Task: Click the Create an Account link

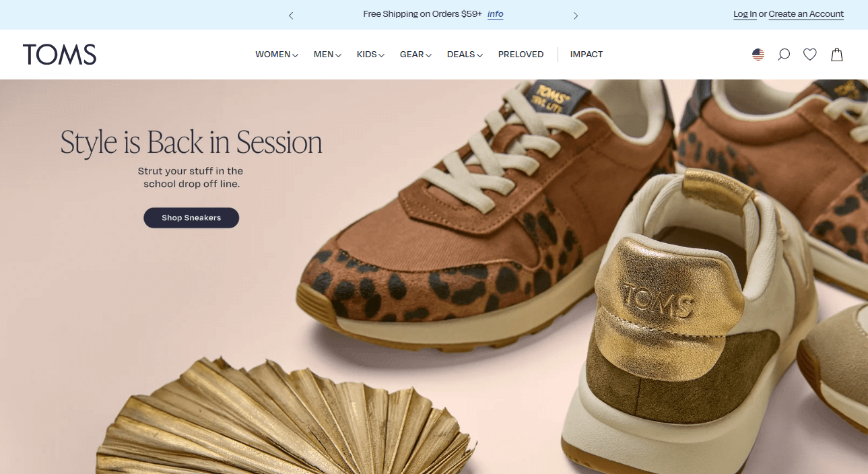Action: pyautogui.click(x=806, y=14)
